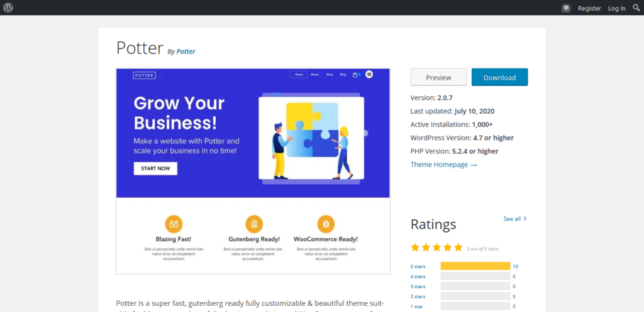644x312 pixels.
Task: Click the Home item in theme screenshot
Action: tap(299, 75)
